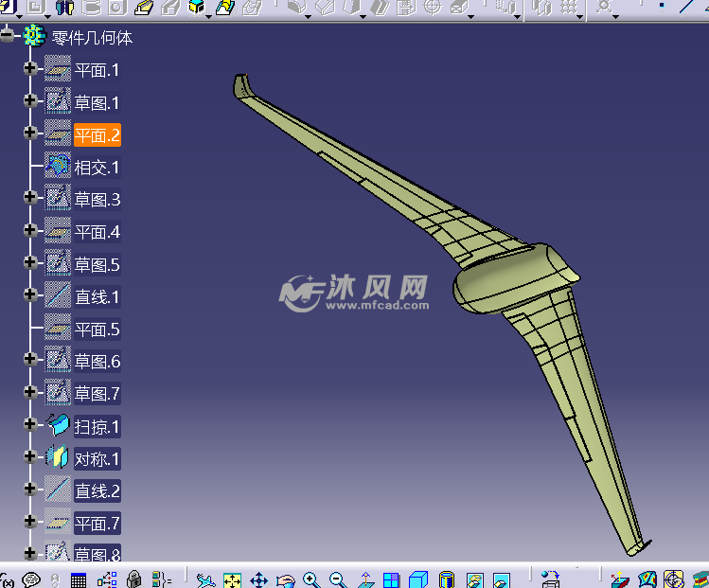Click the axis-on-surface icon in bottom toolbar

tap(620, 580)
